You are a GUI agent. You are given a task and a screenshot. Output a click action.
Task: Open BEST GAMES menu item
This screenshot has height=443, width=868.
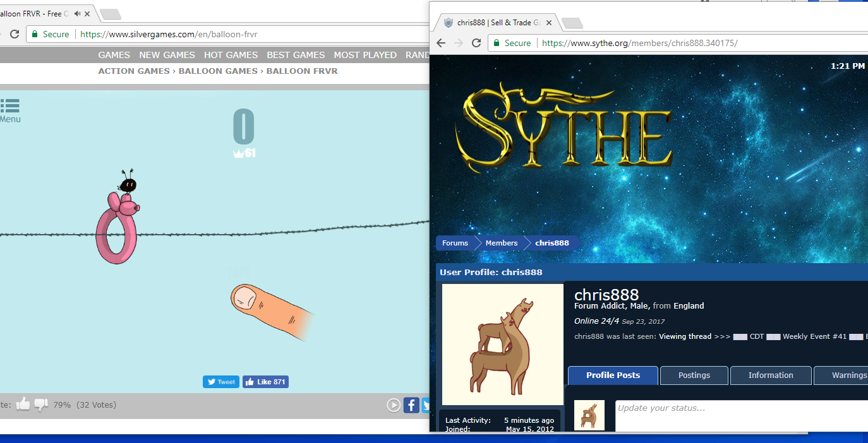296,55
